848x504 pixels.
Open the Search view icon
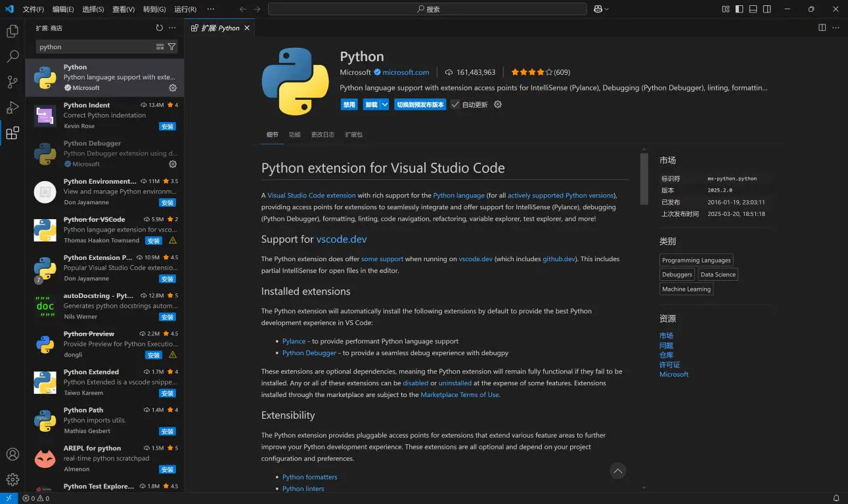click(12, 56)
